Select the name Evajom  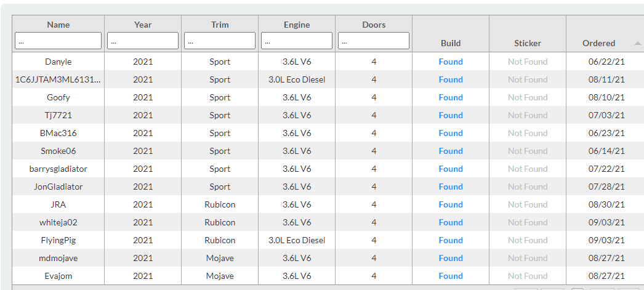[x=58, y=276]
